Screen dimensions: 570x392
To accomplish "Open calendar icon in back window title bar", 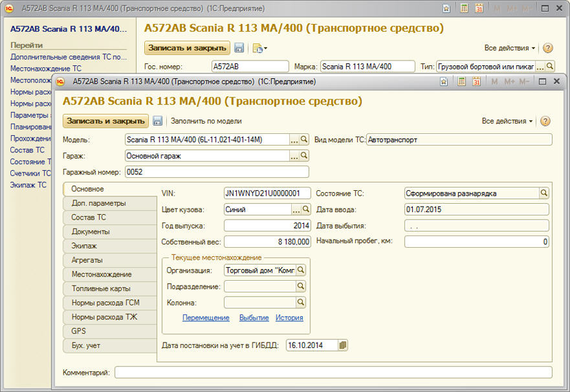I will click(x=479, y=8).
